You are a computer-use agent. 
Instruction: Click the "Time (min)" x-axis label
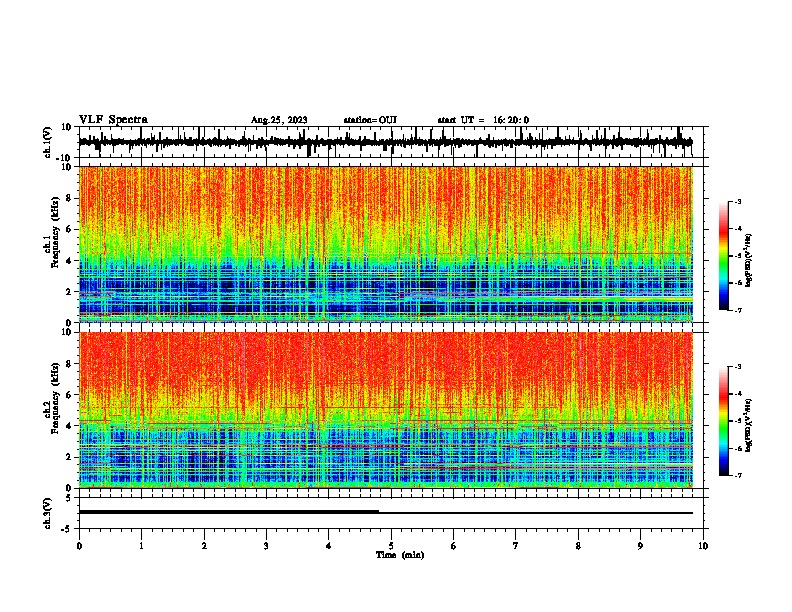click(400, 555)
